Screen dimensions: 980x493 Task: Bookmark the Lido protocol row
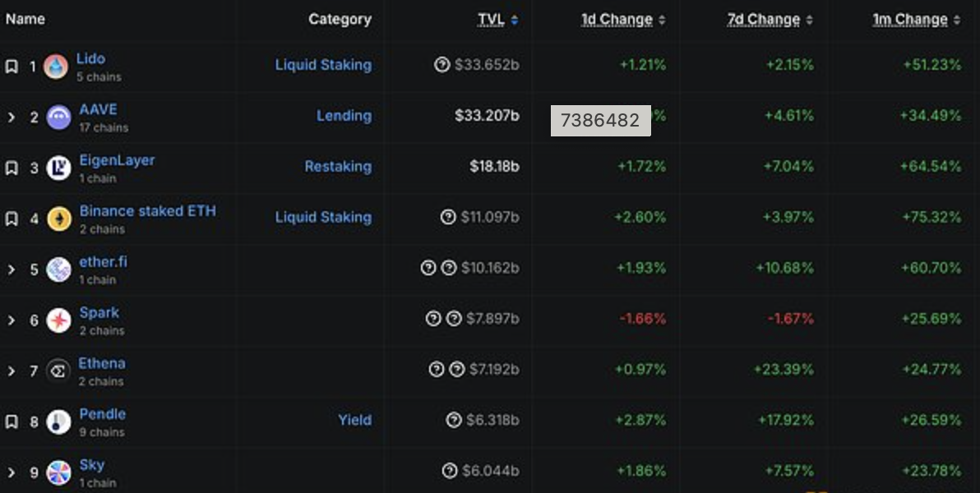coord(12,67)
